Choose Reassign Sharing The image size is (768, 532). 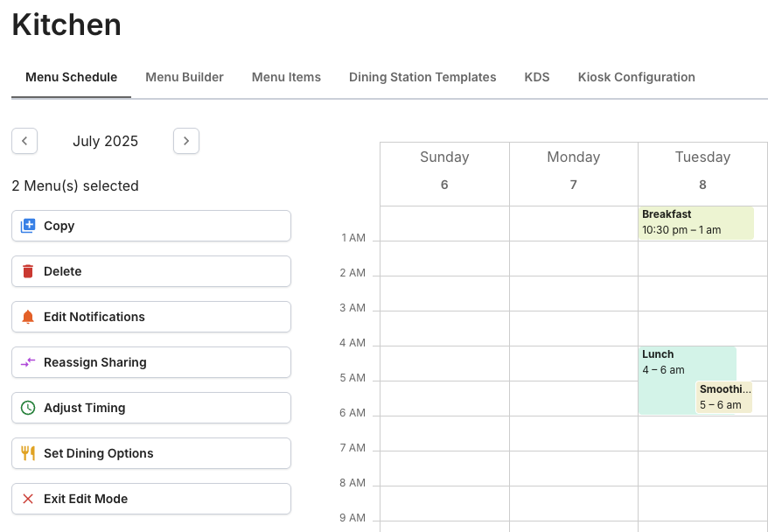151,362
